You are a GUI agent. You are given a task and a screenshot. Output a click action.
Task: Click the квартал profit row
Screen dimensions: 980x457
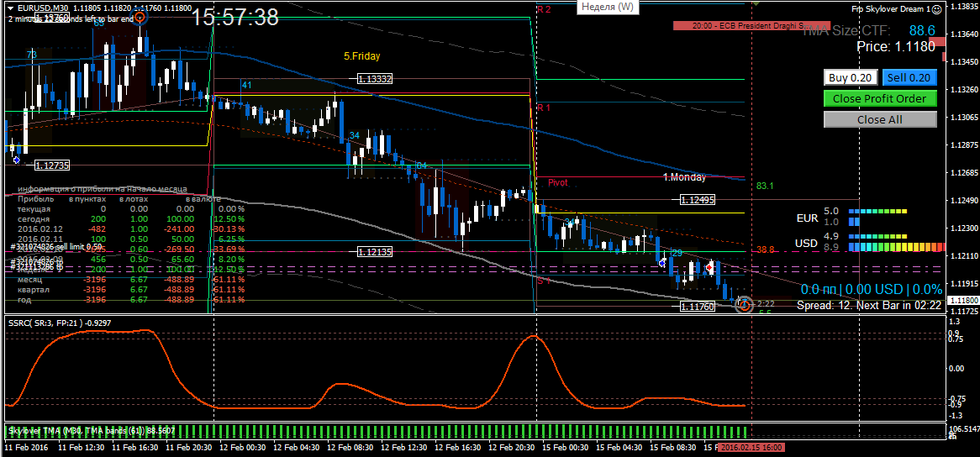(131, 290)
